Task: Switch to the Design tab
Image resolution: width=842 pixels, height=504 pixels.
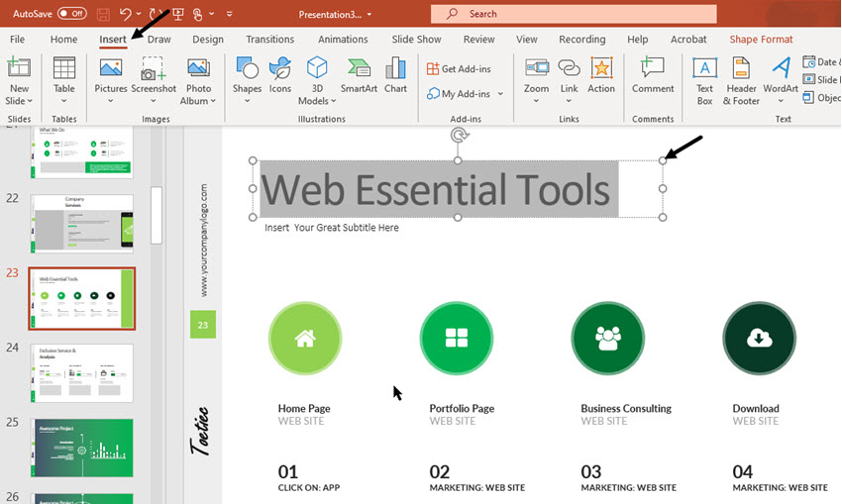Action: pyautogui.click(x=208, y=40)
